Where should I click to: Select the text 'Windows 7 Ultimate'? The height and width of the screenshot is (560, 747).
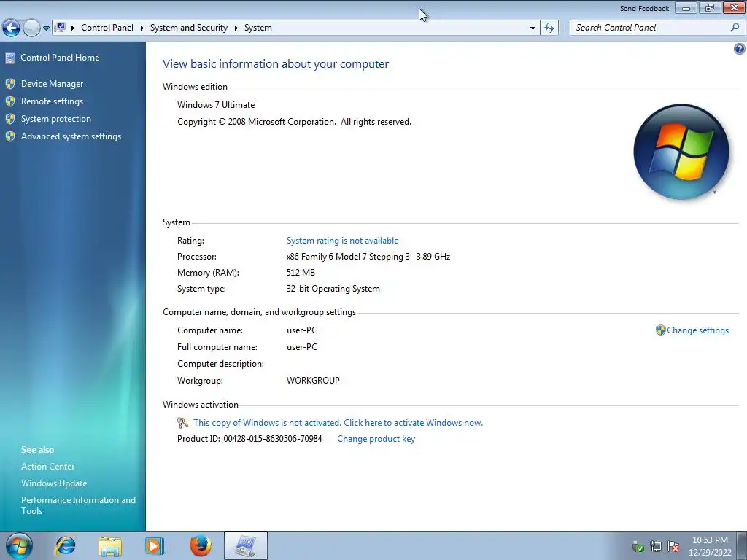pos(216,105)
